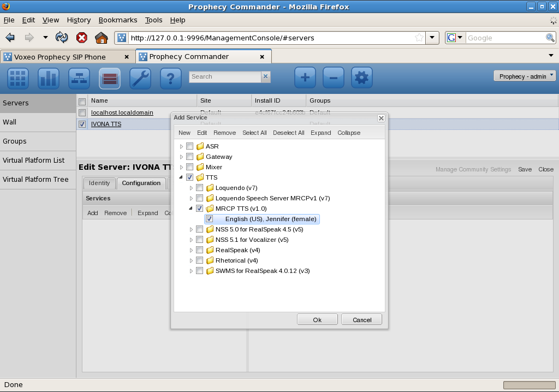
Task: Uncheck the IVONA TTS row checkbox
Action: pyautogui.click(x=82, y=124)
